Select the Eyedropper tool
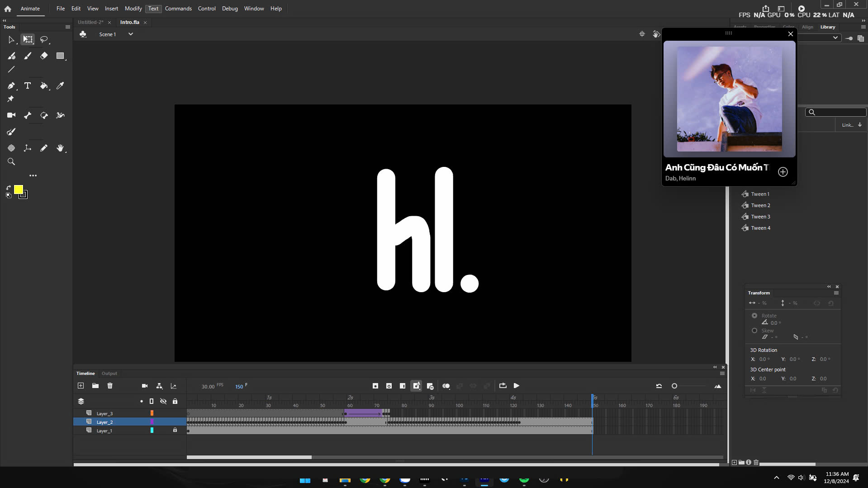Screen dimensions: 868x488 [x=60, y=86]
